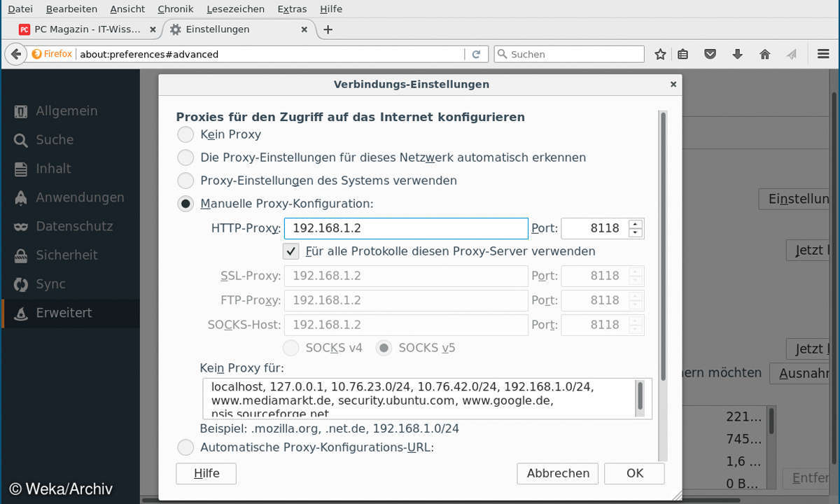Viewport: 840px width, 504px height.
Task: Open the hamburger menu icon
Action: pyautogui.click(x=824, y=54)
